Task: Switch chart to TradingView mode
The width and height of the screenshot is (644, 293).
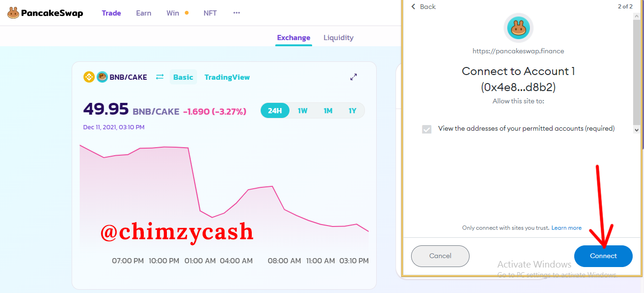Action: click(x=227, y=77)
